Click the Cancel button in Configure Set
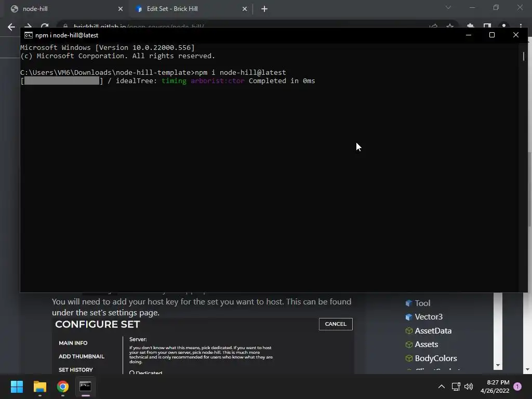This screenshot has width=532, height=399. pyautogui.click(x=336, y=324)
